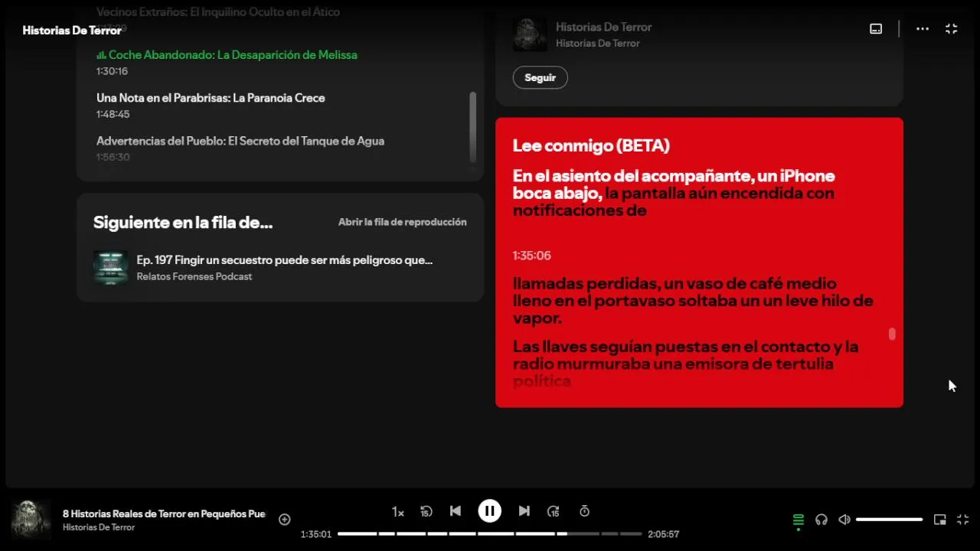Skip forward 15 seconds
Viewport: 980px width, 551px height.
554,511
